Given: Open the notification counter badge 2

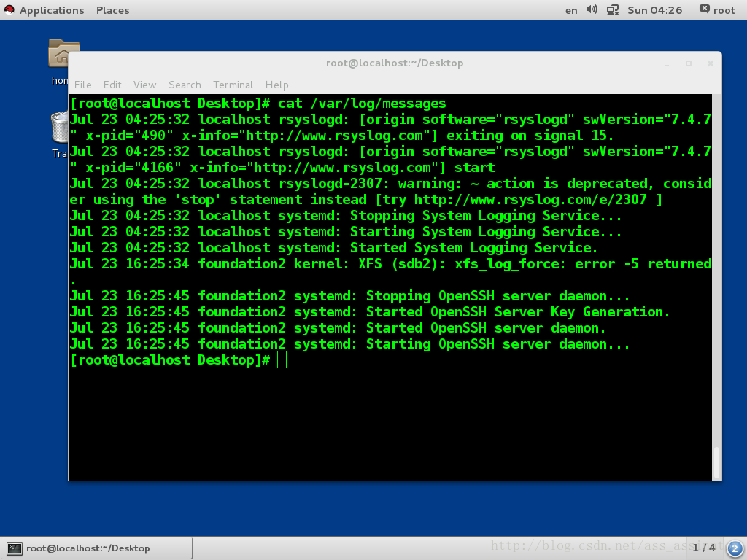Looking at the screenshot, I should coord(734,548).
